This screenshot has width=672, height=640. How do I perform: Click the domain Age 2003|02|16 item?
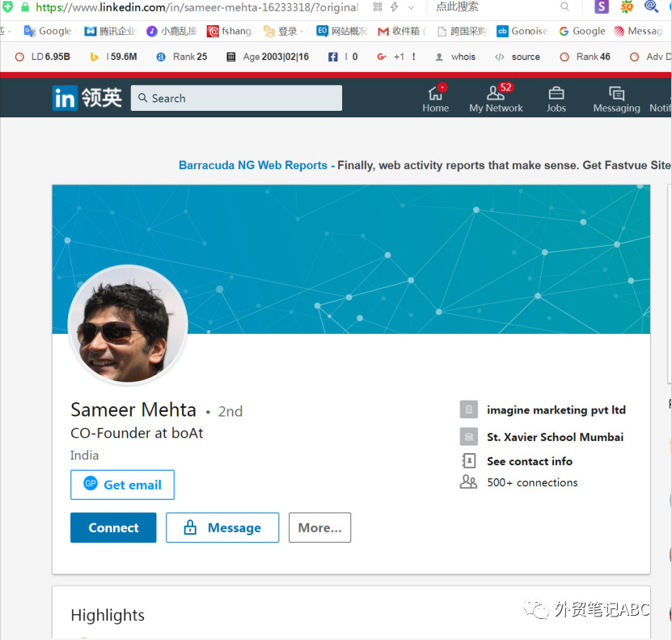click(268, 57)
